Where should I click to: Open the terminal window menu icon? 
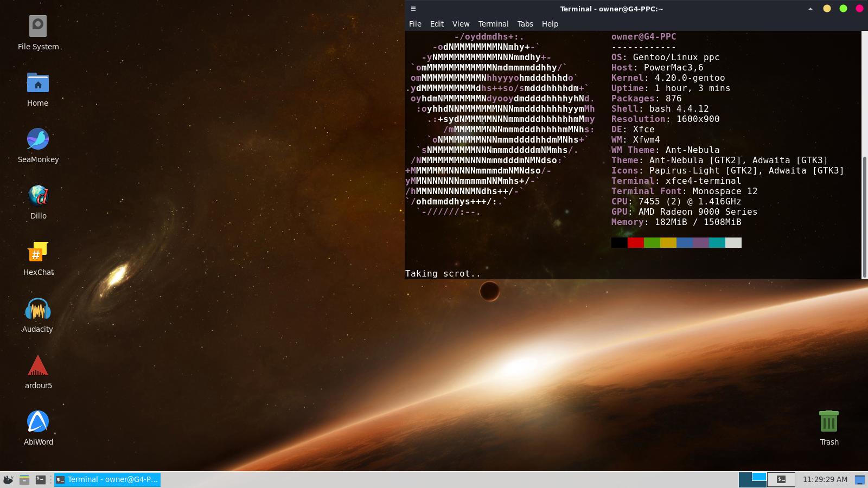(413, 9)
